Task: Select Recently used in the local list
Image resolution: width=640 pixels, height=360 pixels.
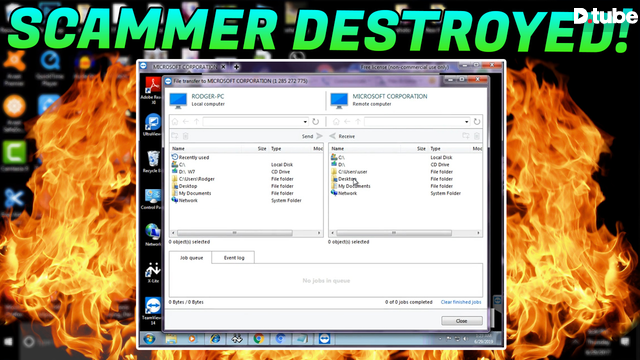Action: click(x=247, y=157)
